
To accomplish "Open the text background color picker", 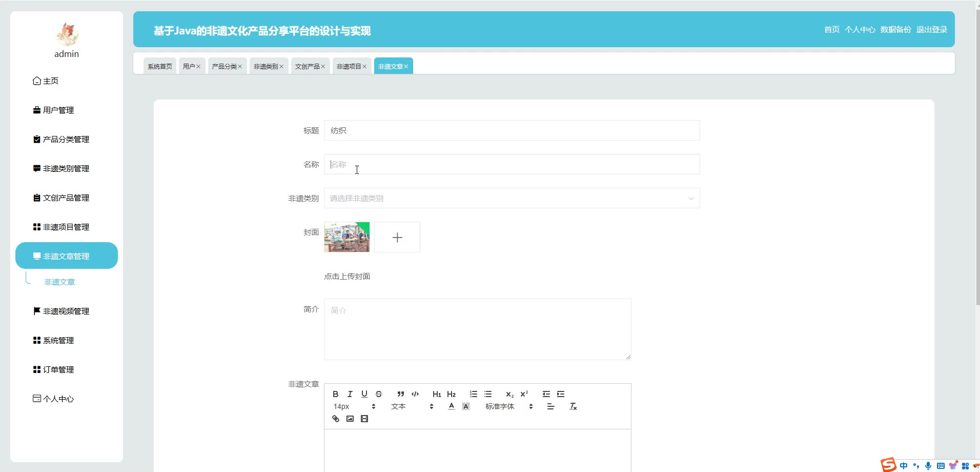I will pyautogui.click(x=465, y=406).
